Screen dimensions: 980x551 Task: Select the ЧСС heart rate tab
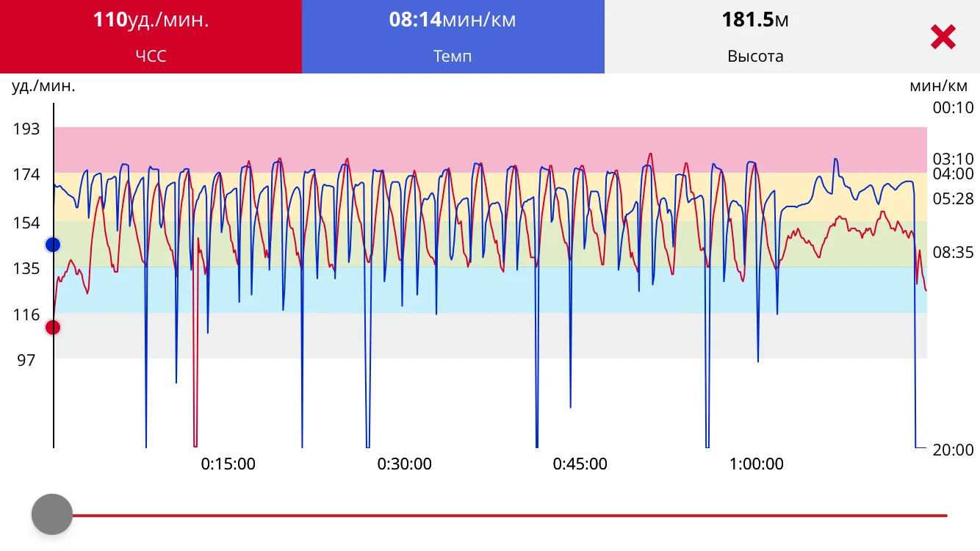coord(151,37)
